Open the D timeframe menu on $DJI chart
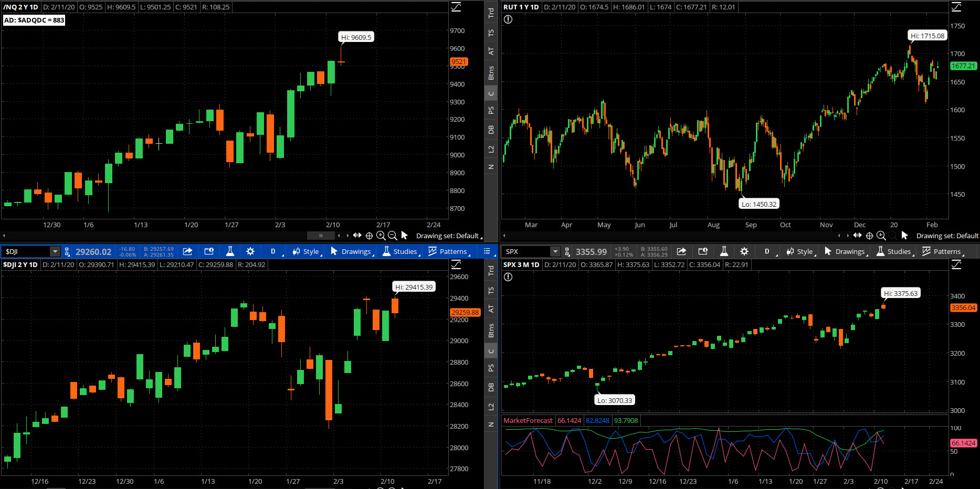 point(275,251)
